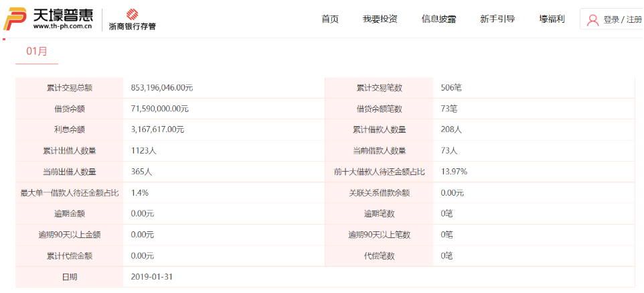Click the date value 2019-01-31
The image size is (644, 293).
point(153,276)
